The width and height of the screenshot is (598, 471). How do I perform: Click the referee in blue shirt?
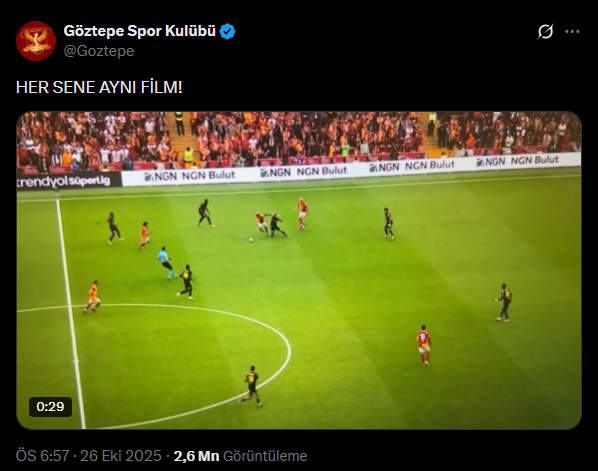(166, 263)
